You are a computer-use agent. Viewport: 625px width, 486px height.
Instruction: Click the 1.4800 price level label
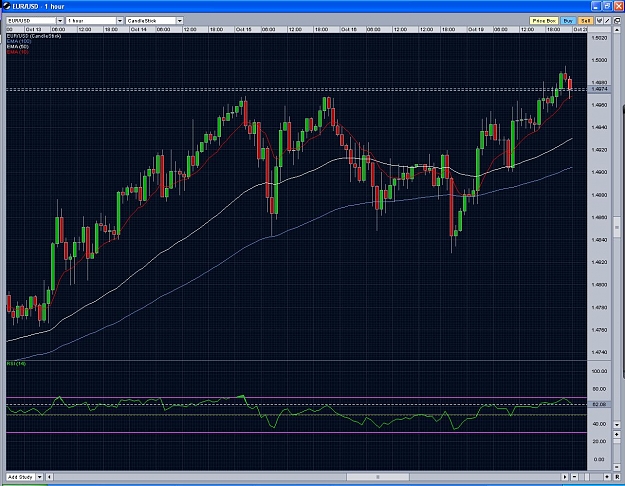pyautogui.click(x=599, y=285)
